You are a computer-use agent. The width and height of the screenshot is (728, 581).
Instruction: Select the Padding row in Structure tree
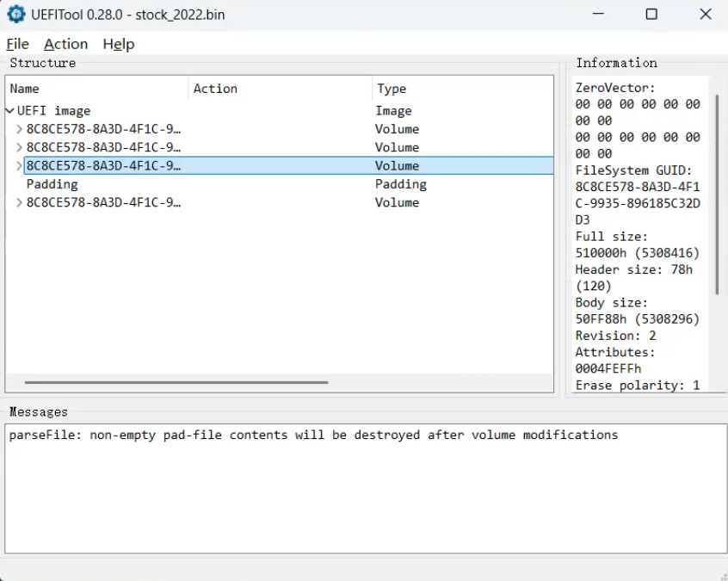click(280, 184)
